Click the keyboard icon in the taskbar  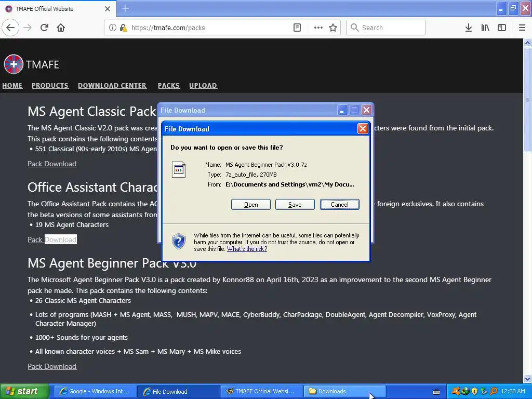[436, 392]
